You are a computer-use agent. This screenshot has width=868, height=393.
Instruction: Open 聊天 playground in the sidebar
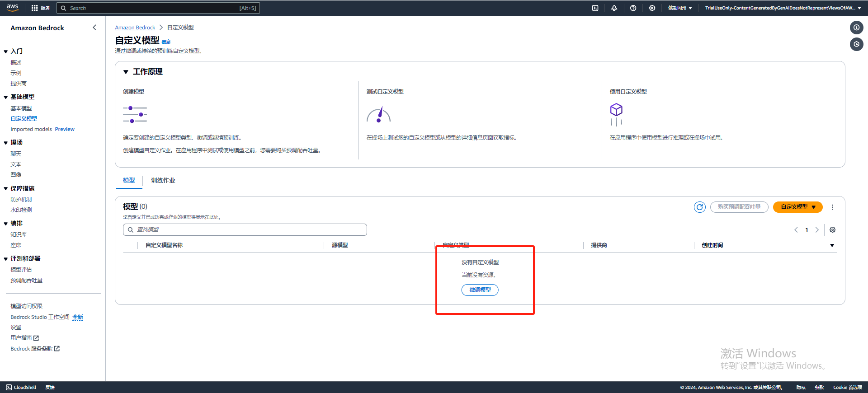(x=16, y=154)
